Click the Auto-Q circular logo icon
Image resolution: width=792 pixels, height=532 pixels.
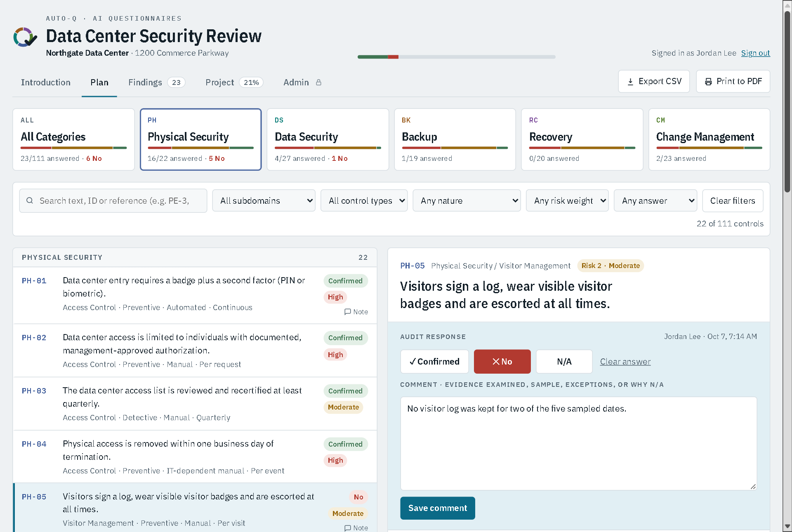(25, 37)
